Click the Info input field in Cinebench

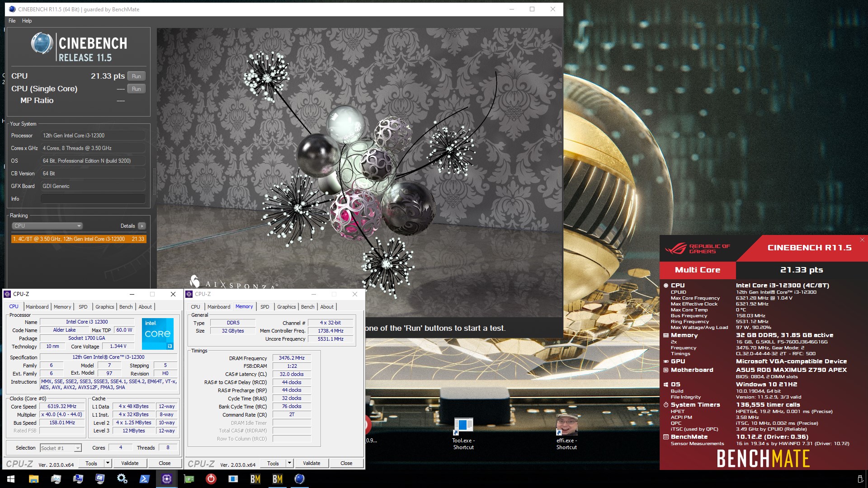pos(93,199)
